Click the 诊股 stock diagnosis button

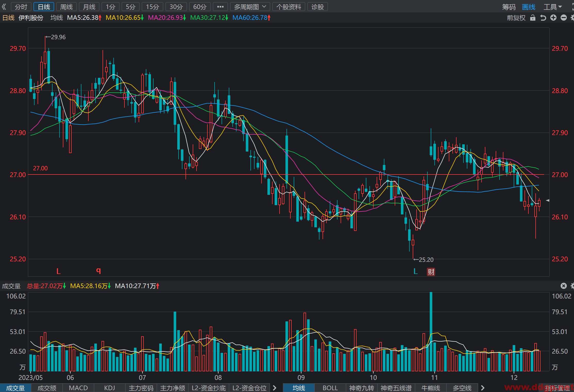click(x=317, y=7)
